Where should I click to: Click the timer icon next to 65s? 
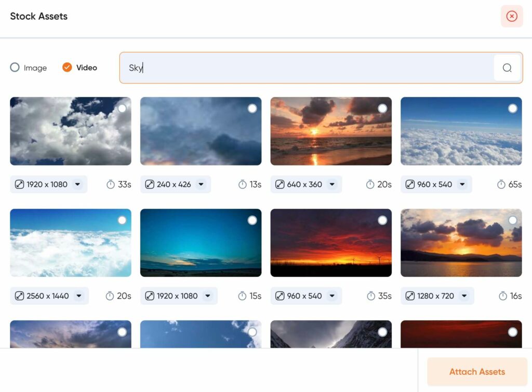pyautogui.click(x=501, y=184)
